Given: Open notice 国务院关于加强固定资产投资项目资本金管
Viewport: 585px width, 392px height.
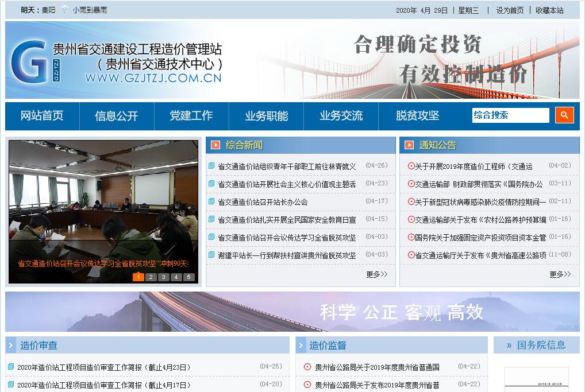Looking at the screenshot, I should [x=480, y=238].
